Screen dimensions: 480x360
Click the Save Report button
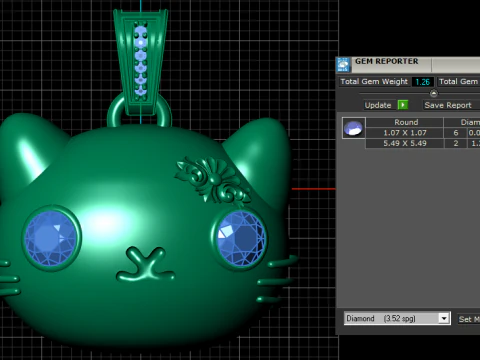click(x=448, y=105)
